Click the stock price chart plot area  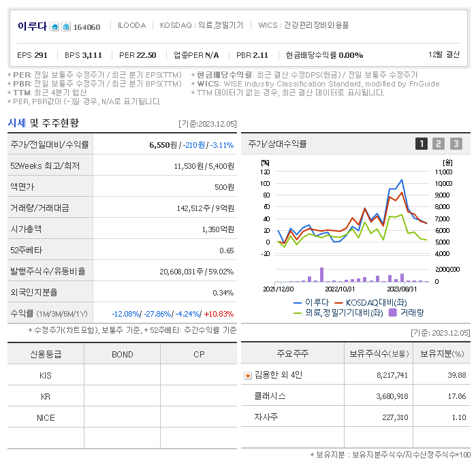click(x=352, y=213)
